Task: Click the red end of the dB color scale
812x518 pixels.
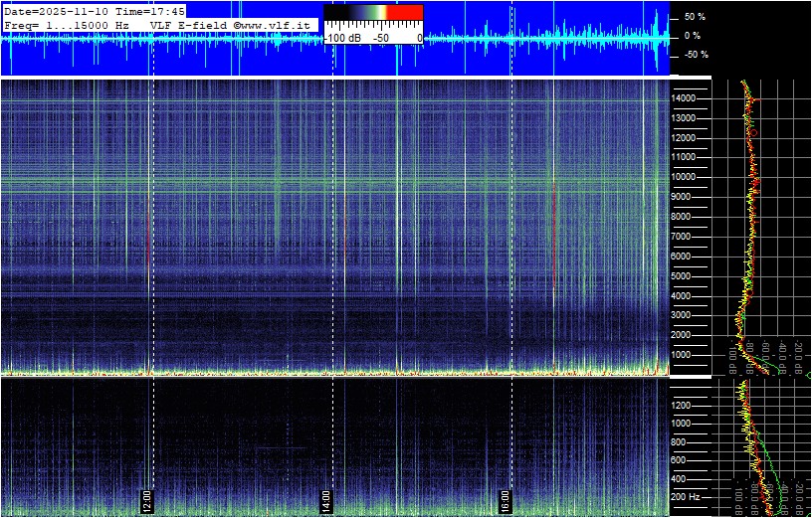Action: 405,13
